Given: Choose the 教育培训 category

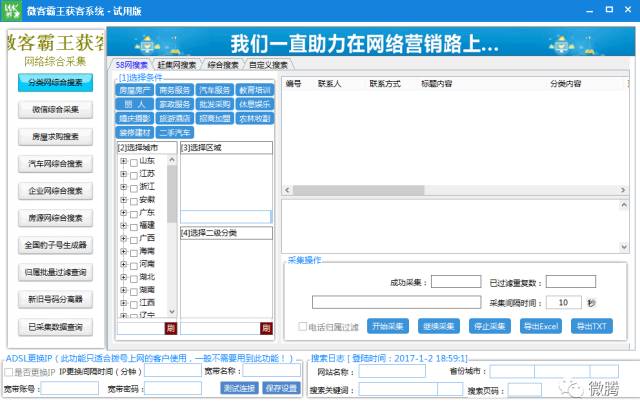Looking at the screenshot, I should point(255,90).
